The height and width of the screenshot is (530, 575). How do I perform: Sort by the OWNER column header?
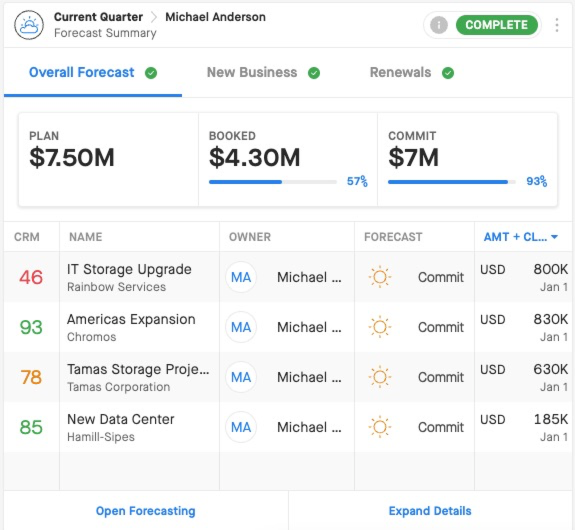[250, 237]
